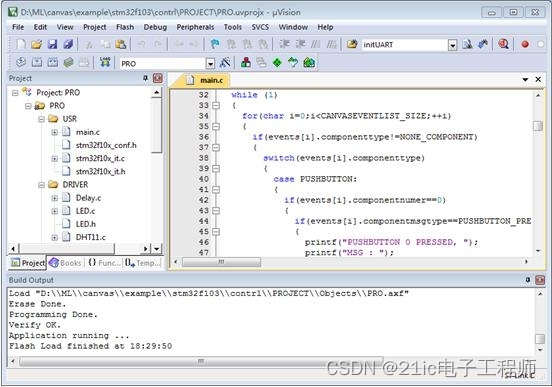The image size is (552, 387).
Task: Click the Select Software Packs icon
Action: pos(293,63)
